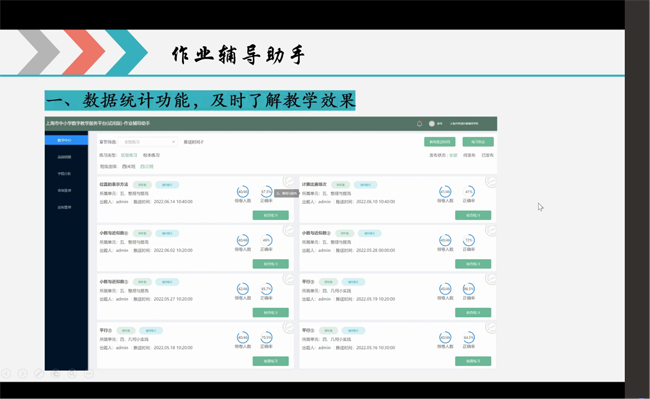Click the platform title in green header bar
Image resolution: width=650 pixels, height=399 pixels.
point(98,123)
